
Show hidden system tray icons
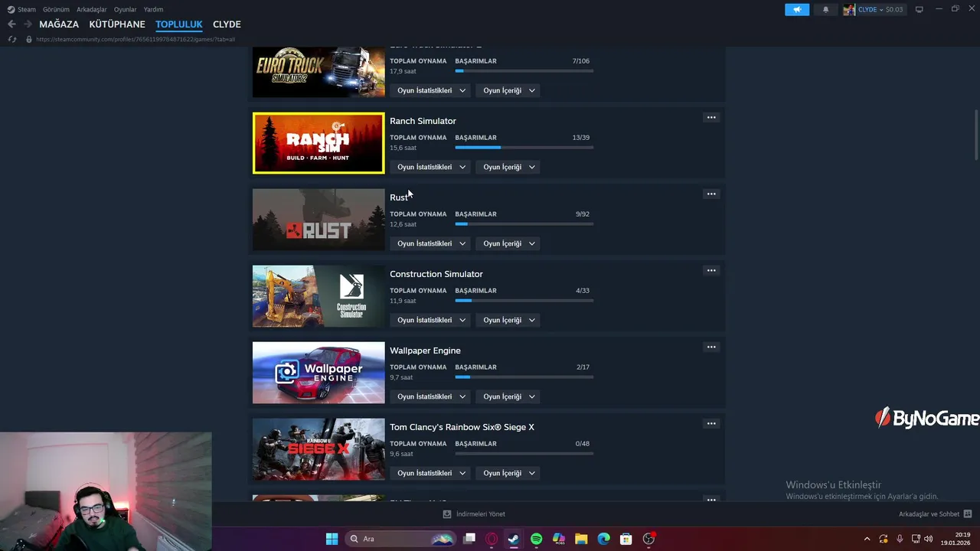coord(867,539)
